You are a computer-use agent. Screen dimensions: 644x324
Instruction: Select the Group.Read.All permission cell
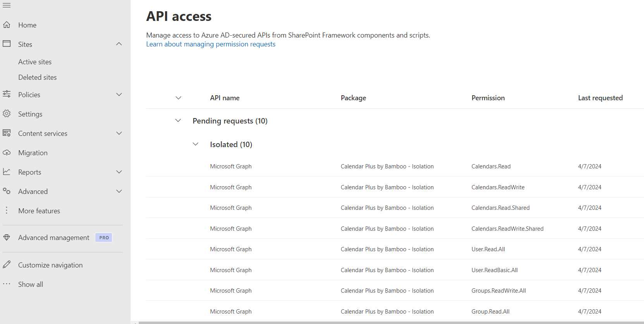coord(491,312)
